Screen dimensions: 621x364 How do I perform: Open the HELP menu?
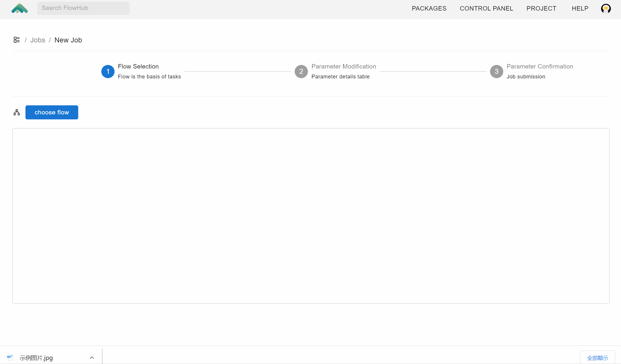[580, 8]
